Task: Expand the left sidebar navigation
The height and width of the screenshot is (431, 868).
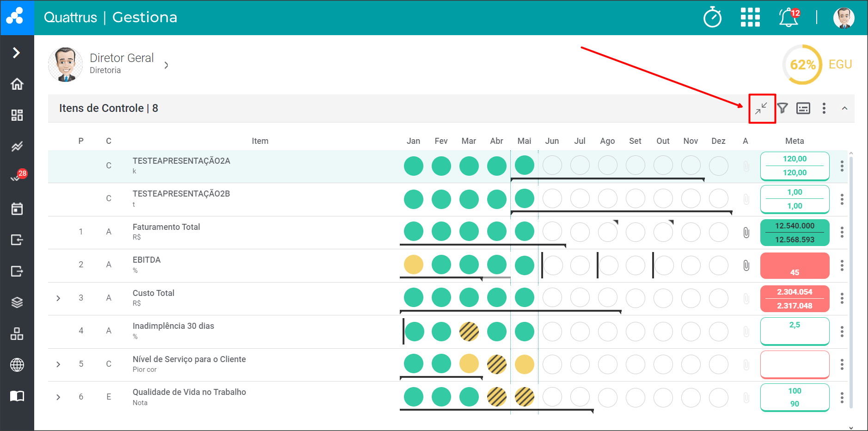Action: click(17, 53)
